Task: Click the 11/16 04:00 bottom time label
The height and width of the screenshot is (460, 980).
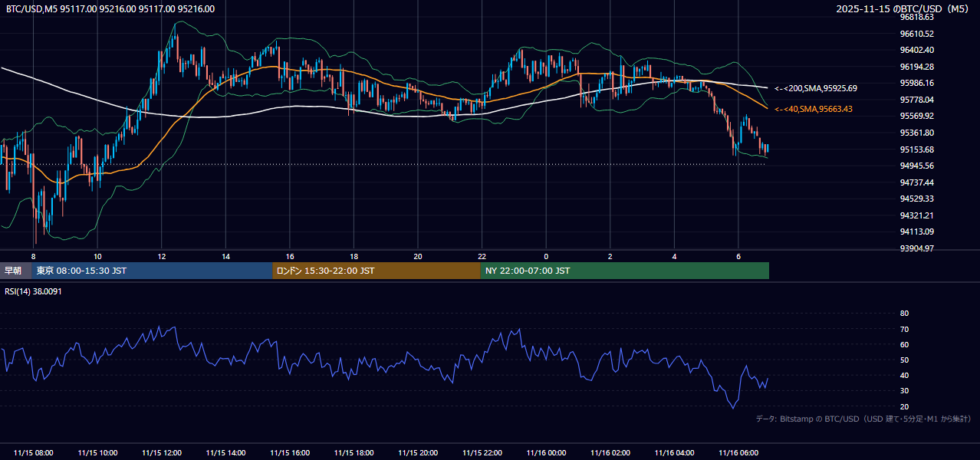Action: pyautogui.click(x=674, y=453)
